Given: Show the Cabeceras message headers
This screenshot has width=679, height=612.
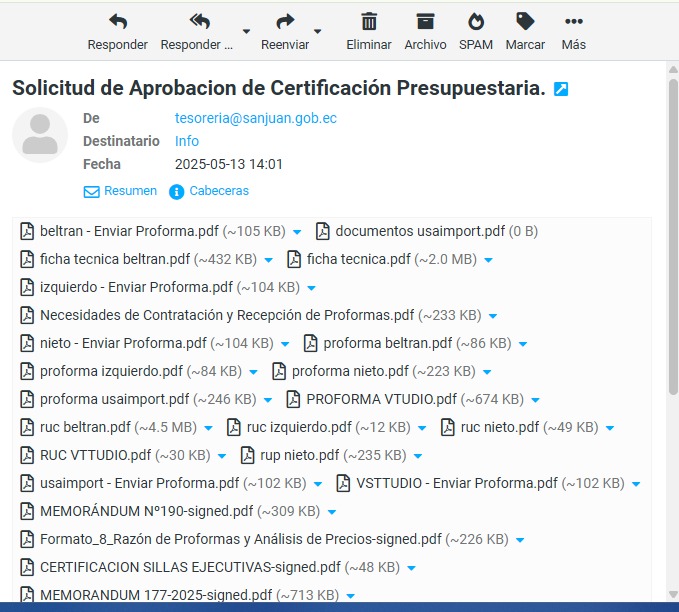Looking at the screenshot, I should point(209,191).
